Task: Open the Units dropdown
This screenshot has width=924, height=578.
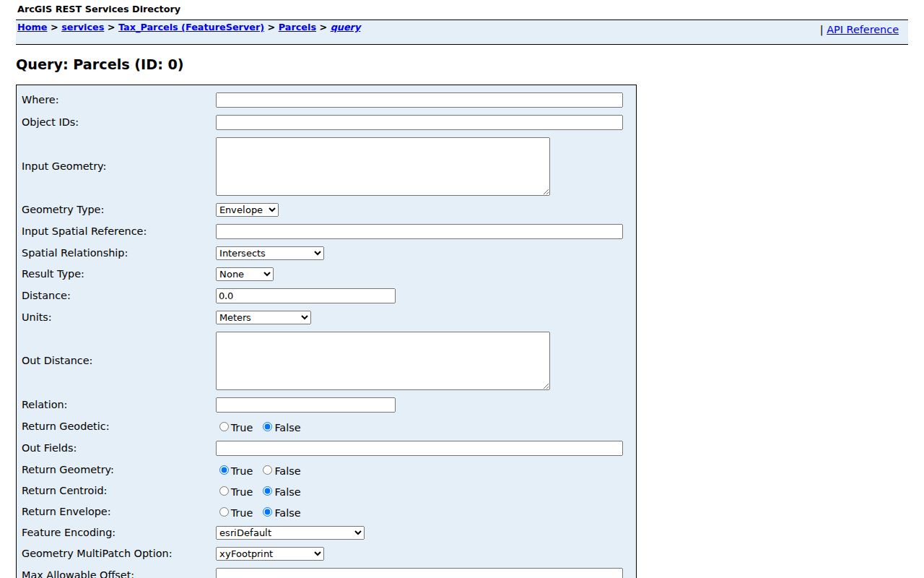Action: [263, 317]
